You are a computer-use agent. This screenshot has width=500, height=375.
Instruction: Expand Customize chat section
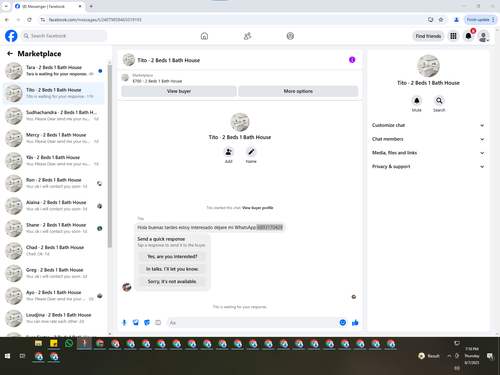pyautogui.click(x=428, y=125)
